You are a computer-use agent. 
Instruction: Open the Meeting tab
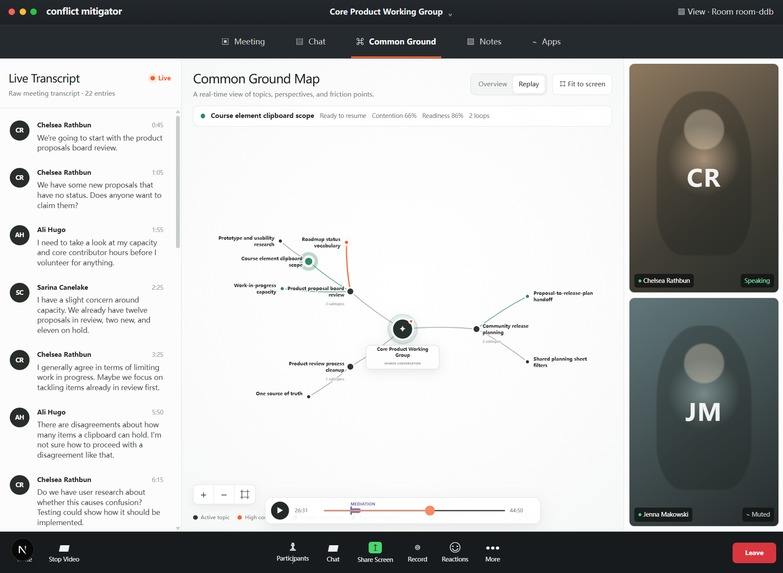pyautogui.click(x=243, y=41)
